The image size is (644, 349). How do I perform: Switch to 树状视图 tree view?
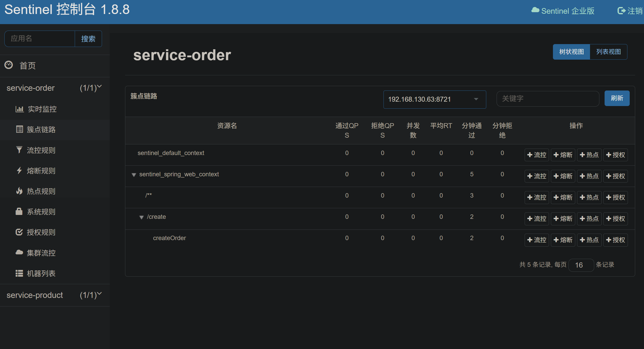571,52
